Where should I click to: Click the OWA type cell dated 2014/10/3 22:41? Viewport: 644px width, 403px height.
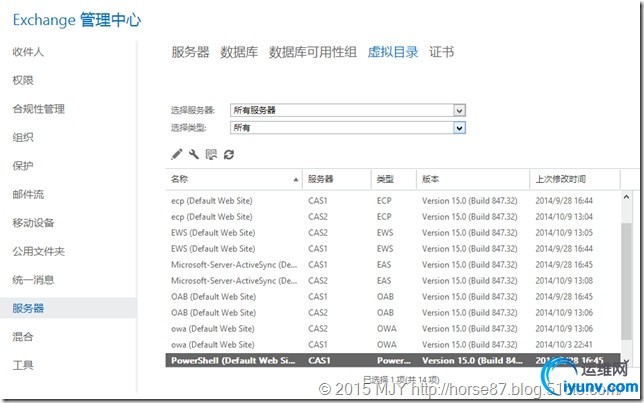click(x=386, y=345)
